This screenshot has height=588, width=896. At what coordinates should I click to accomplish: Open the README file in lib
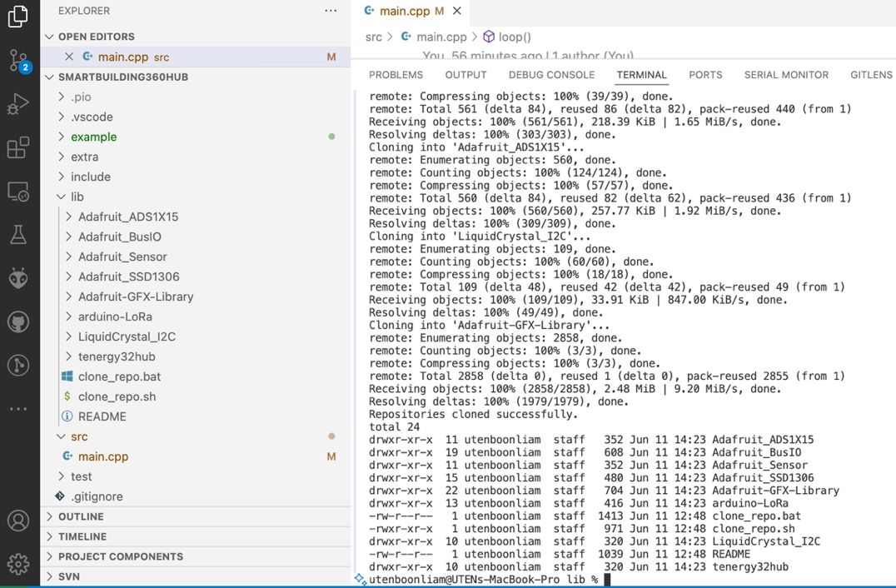[196, 416]
